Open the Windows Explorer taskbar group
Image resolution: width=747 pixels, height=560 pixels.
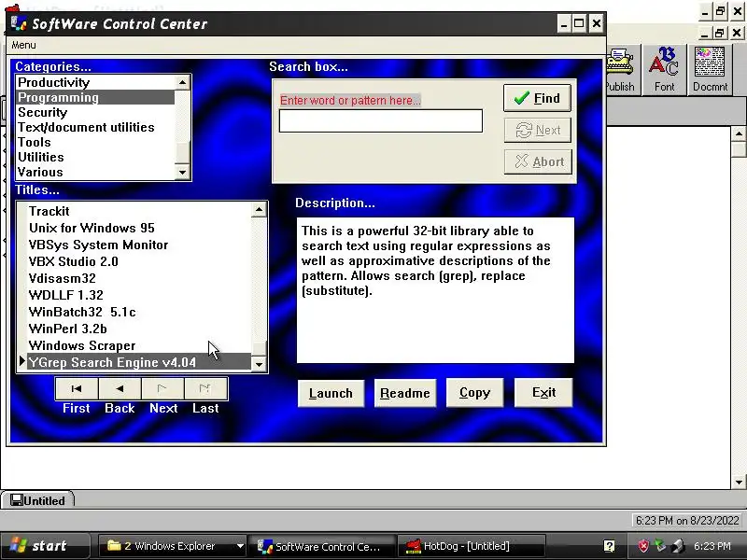(x=172, y=546)
